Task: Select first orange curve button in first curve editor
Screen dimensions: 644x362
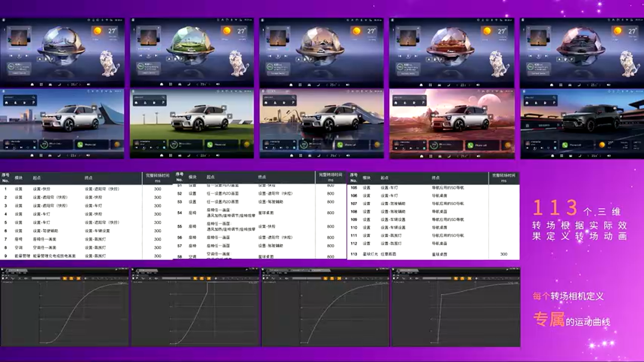Action: 65,278
